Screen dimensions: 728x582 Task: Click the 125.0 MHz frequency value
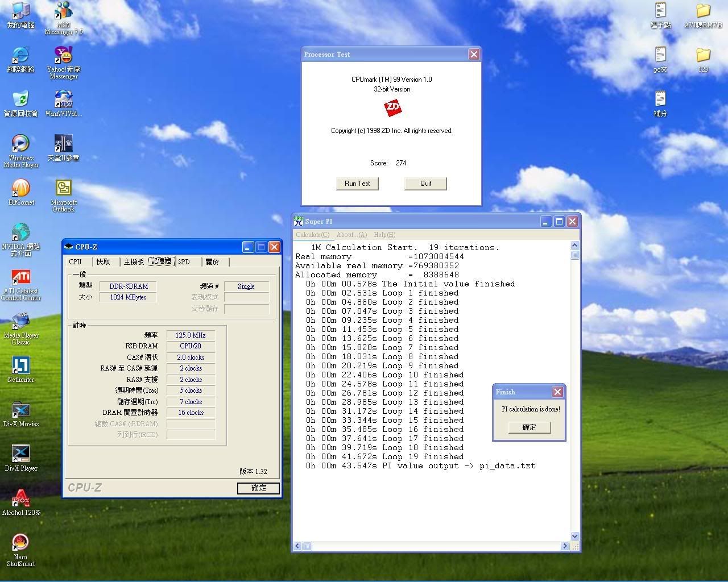pyautogui.click(x=191, y=335)
